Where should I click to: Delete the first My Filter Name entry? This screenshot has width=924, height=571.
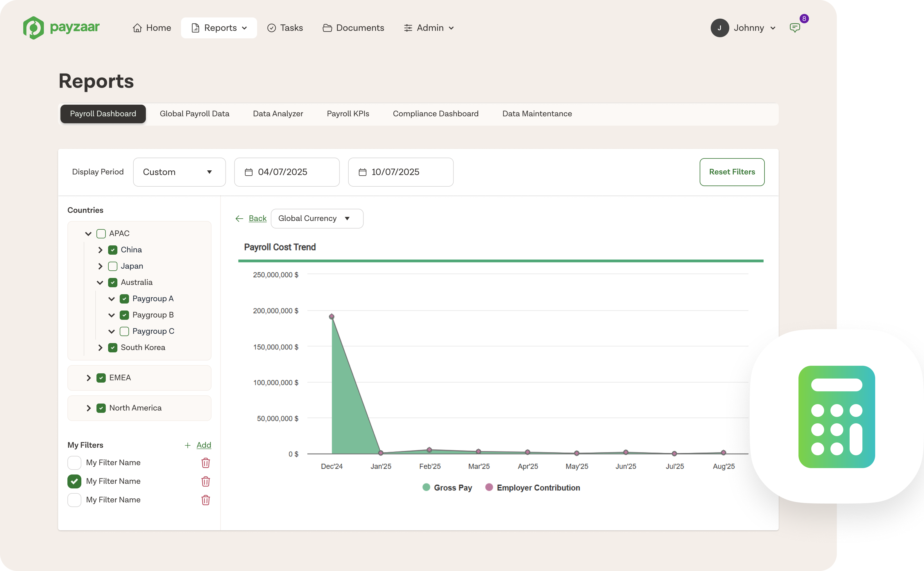(x=205, y=463)
